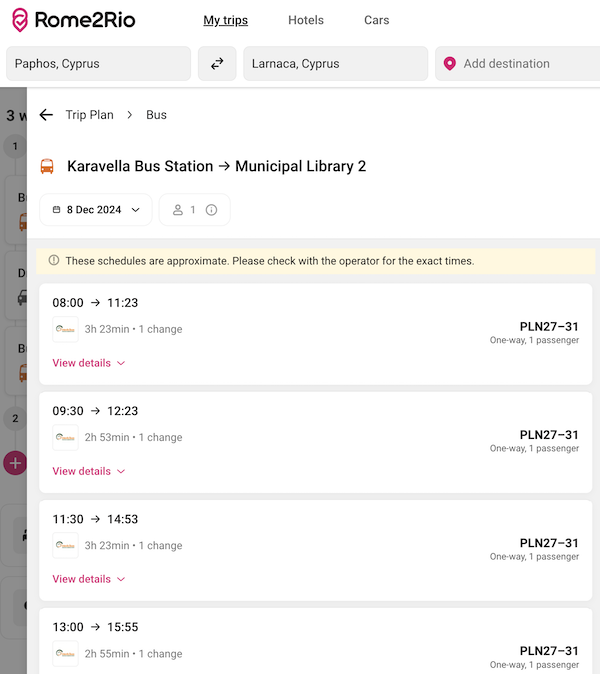The height and width of the screenshot is (674, 600).
Task: Expand View details for 11:30 trip
Action: pyautogui.click(x=89, y=579)
